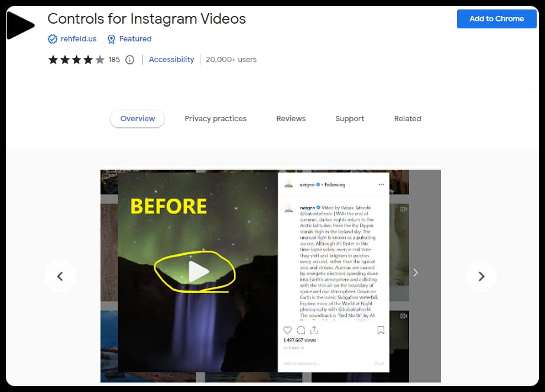Click the BEFORE screenshot thumbnail's play button
545x392 pixels.
(199, 271)
